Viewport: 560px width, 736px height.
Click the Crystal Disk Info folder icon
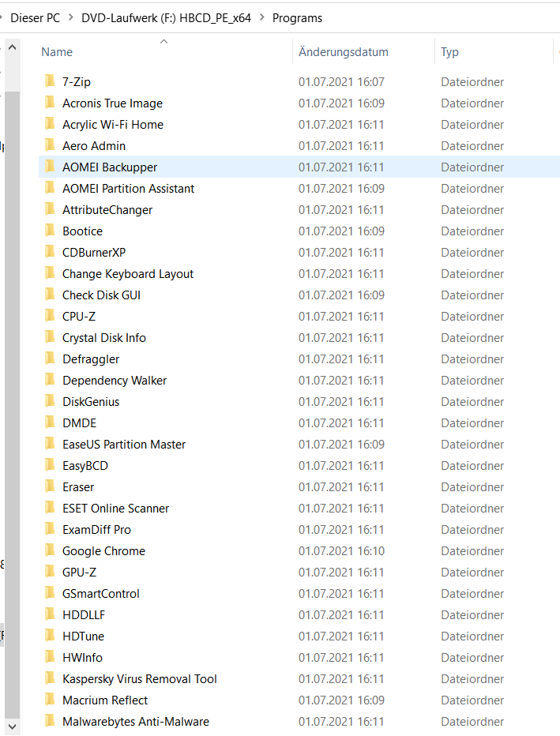pos(50,337)
